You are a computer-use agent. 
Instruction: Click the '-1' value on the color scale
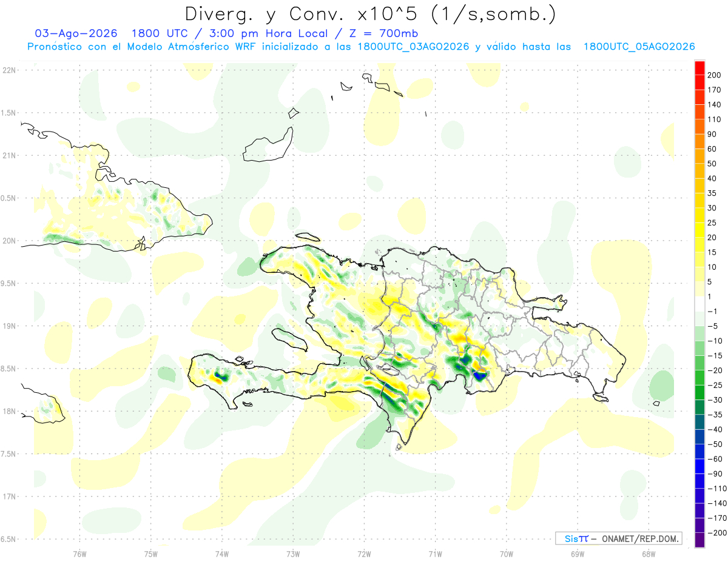(x=712, y=312)
